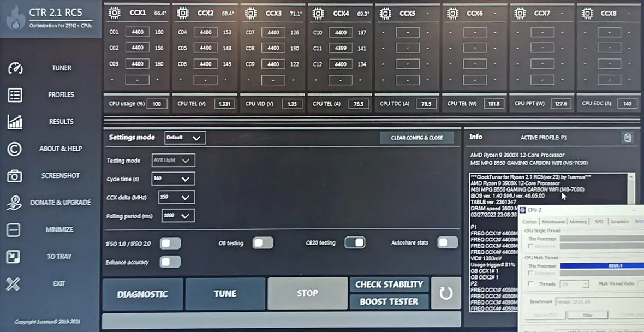Click the refresh circular arrow button
The width and height of the screenshot is (644, 332).
coord(446,293)
